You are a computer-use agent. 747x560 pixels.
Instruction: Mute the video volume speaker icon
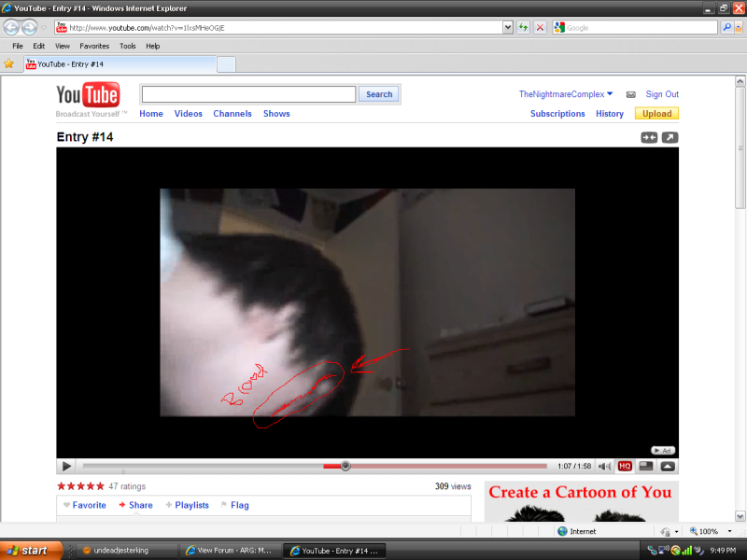click(x=604, y=466)
